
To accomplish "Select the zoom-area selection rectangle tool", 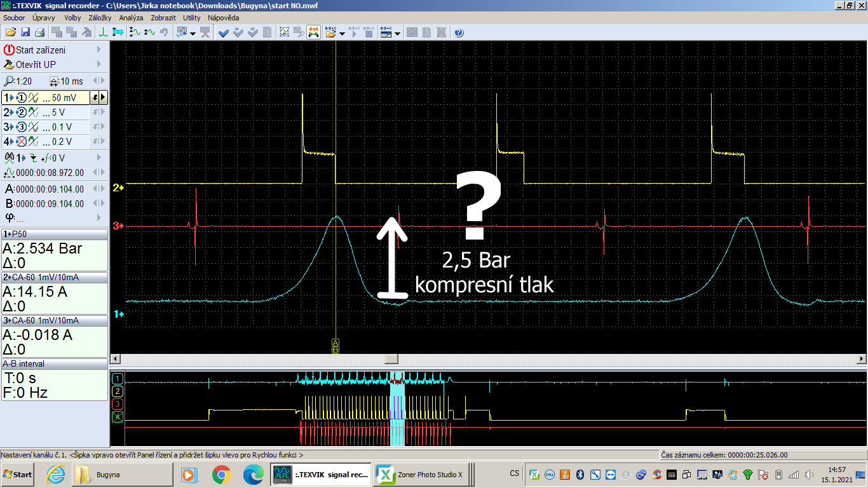I will [284, 32].
